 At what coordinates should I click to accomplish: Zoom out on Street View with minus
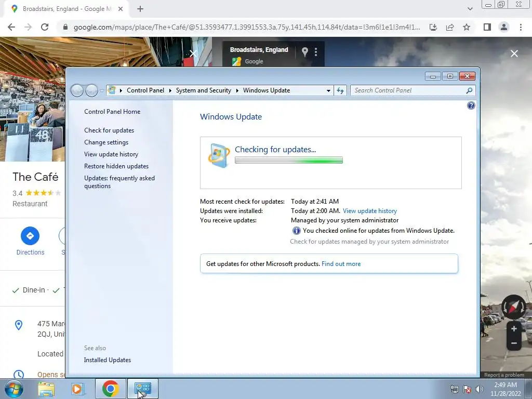tap(514, 343)
